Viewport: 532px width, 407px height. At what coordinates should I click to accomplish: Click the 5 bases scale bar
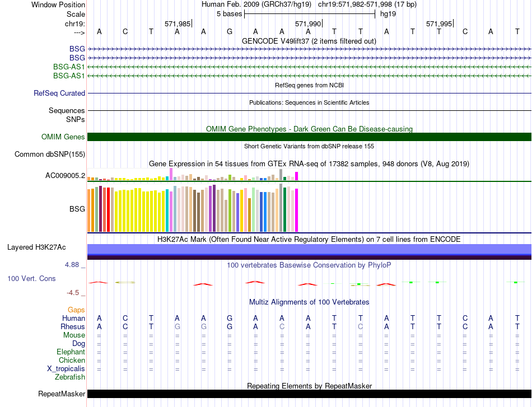[309, 14]
